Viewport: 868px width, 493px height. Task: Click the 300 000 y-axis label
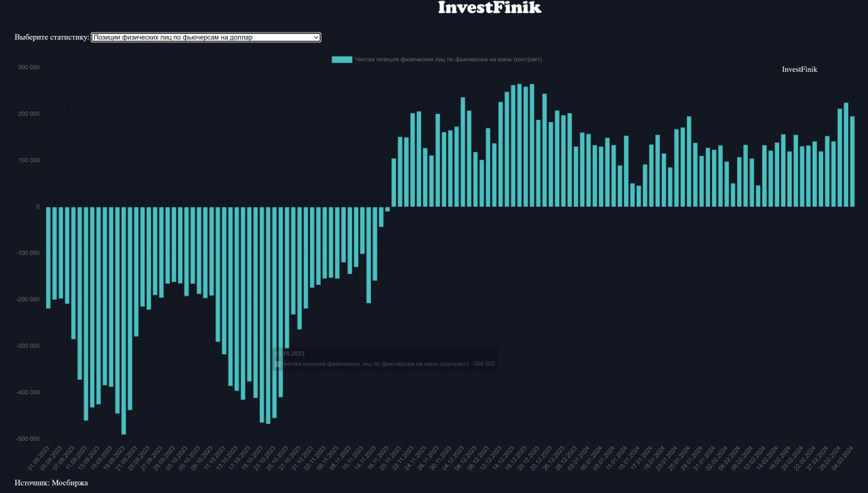28,68
